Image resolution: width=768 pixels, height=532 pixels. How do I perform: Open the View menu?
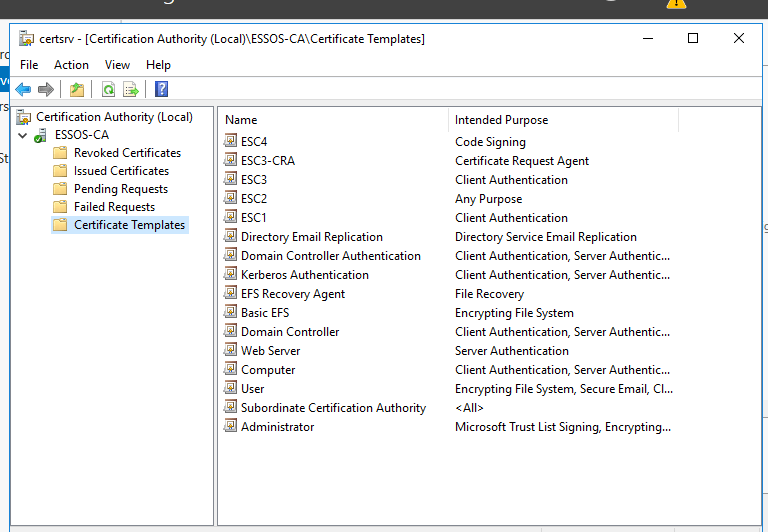tap(117, 65)
